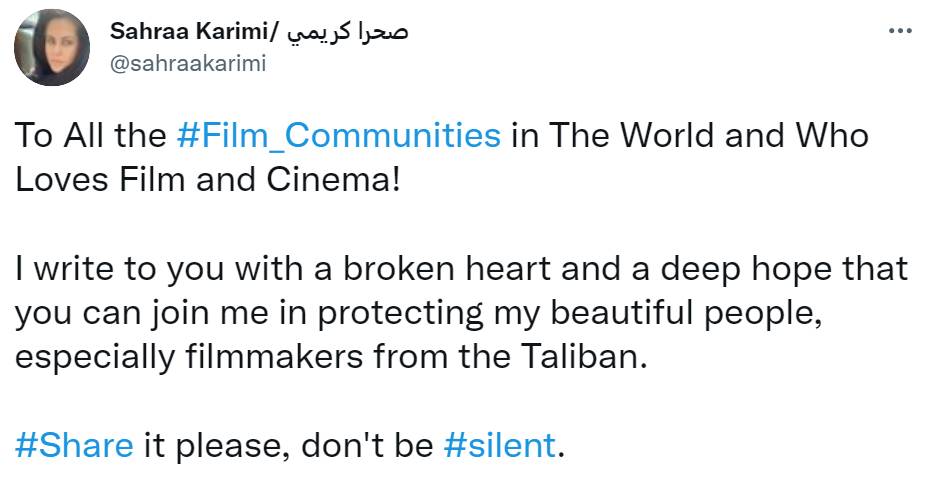
Task: Click the words 'To All the'
Action: 91,135
